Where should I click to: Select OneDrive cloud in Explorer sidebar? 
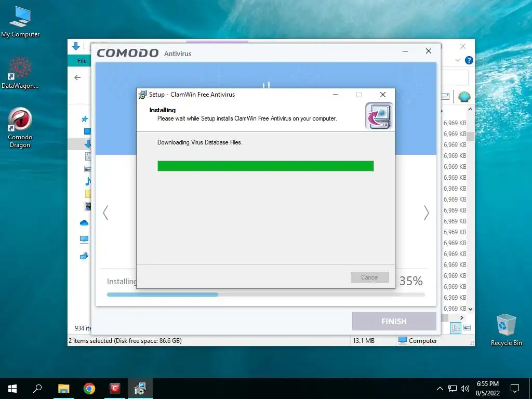point(84,223)
